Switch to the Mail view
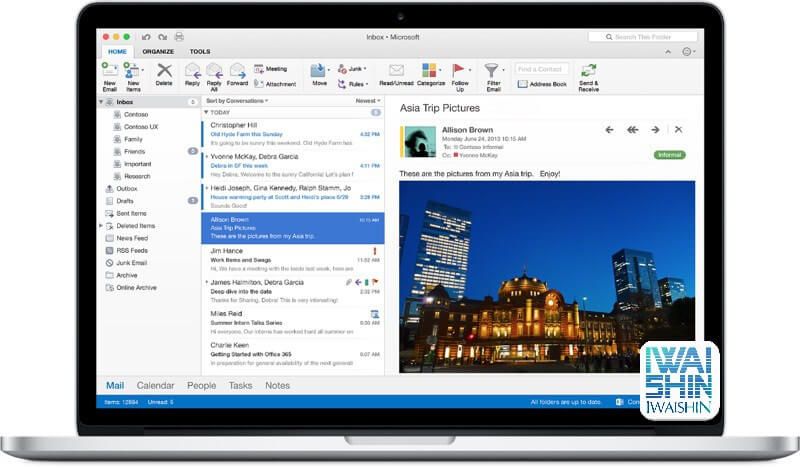The height and width of the screenshot is (468, 800). [x=115, y=385]
